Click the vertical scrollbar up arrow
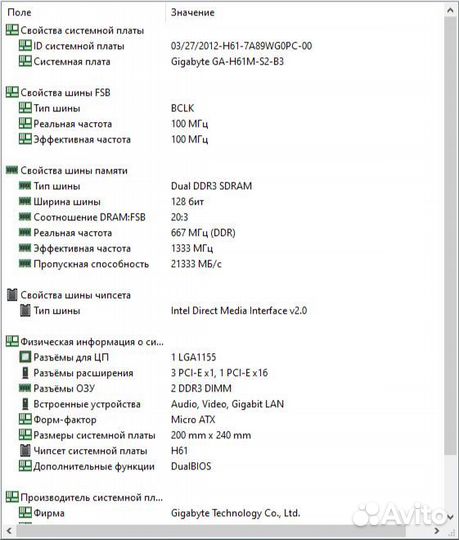This screenshot has width=459, height=540. pos(450,11)
